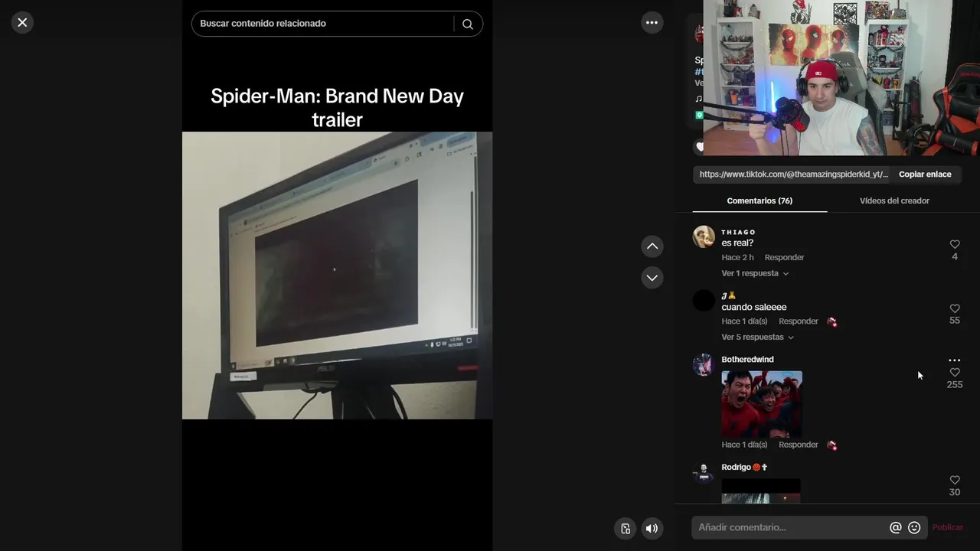Like Botheredwind's image comment

coord(955,373)
